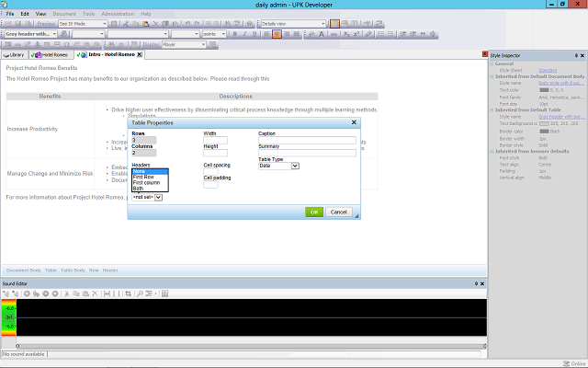Click the Sound Editor zoom magnifier icon
Screen dimensions: 588x368
(140, 293)
